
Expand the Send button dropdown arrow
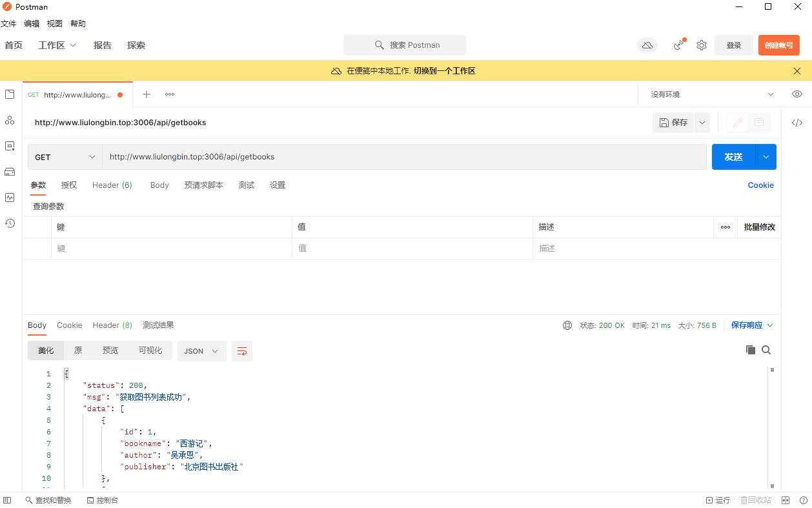click(766, 157)
